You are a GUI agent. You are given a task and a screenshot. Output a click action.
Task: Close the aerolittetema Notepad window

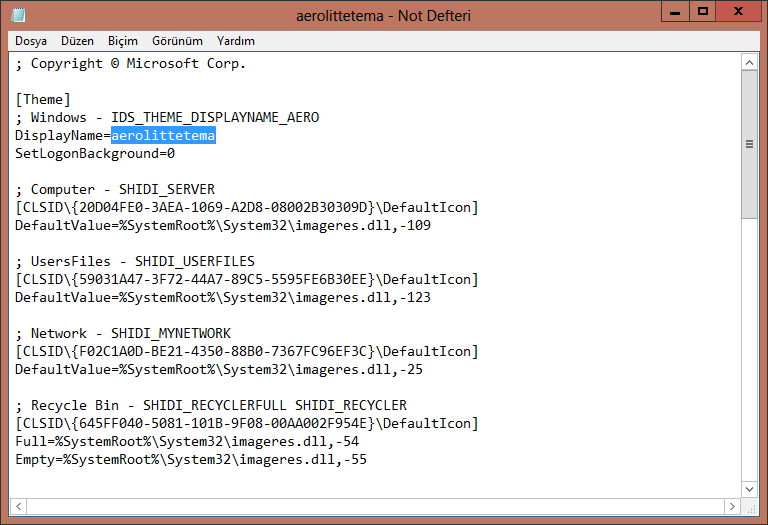point(738,12)
